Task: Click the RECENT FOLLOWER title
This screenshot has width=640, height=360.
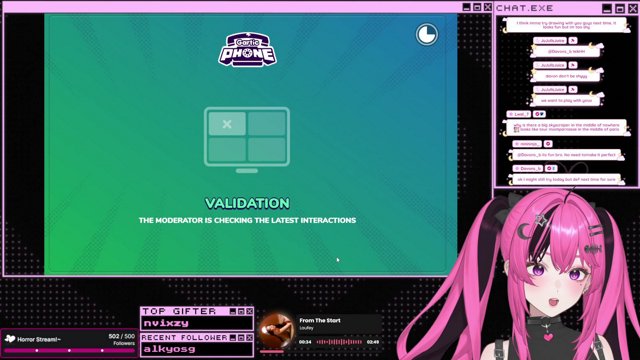Action: [184, 338]
